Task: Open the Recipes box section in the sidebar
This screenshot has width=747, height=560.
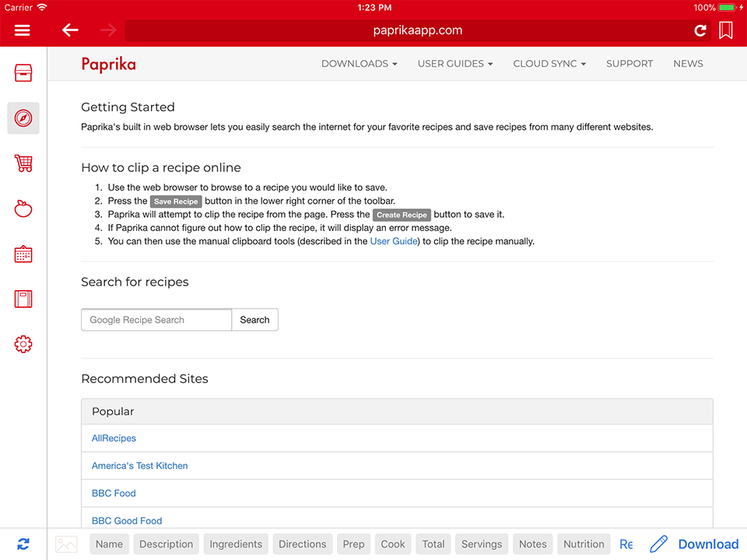Action: tap(23, 72)
